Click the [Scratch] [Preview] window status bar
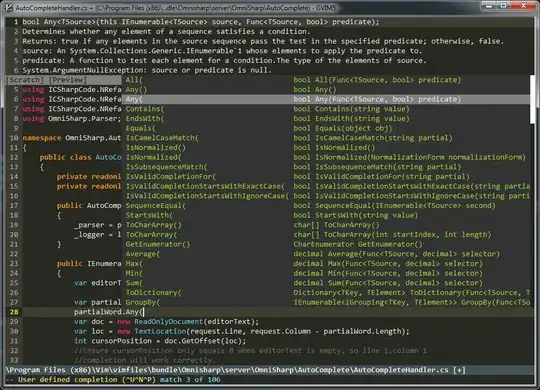The height and width of the screenshot is (390, 540). coord(63,80)
